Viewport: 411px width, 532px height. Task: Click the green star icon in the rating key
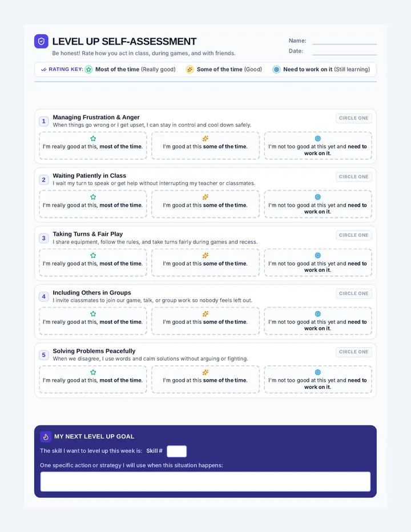tap(88, 70)
